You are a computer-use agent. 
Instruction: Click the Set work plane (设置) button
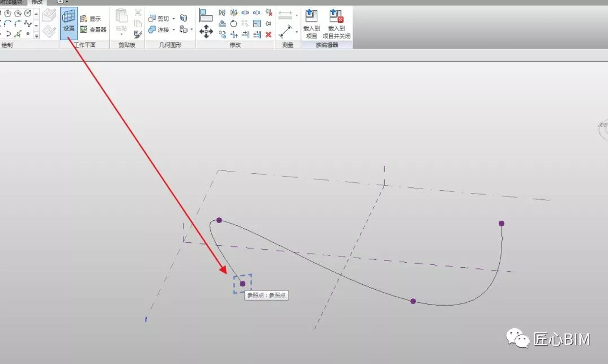(69, 22)
